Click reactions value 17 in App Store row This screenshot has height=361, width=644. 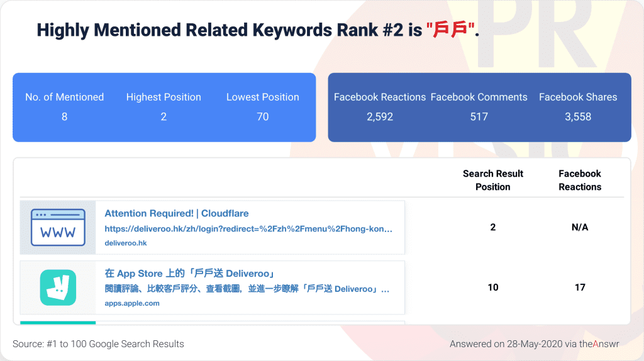(x=580, y=287)
